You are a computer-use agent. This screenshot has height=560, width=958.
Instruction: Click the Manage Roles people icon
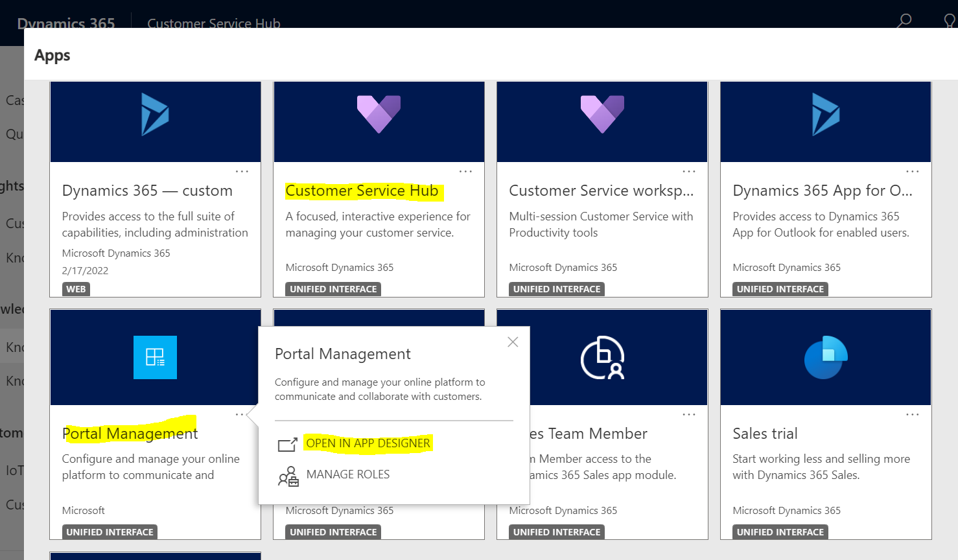point(288,476)
